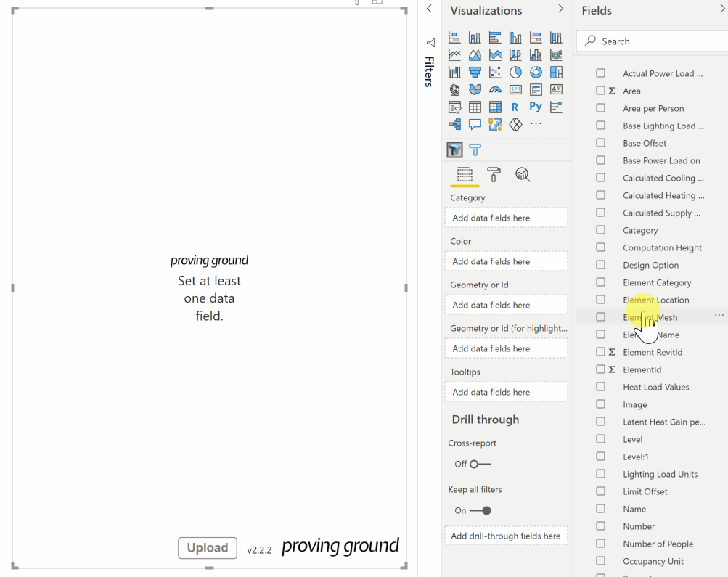Image resolution: width=728 pixels, height=577 pixels.
Task: Add a ribbon chart visual
Action: [556, 54]
